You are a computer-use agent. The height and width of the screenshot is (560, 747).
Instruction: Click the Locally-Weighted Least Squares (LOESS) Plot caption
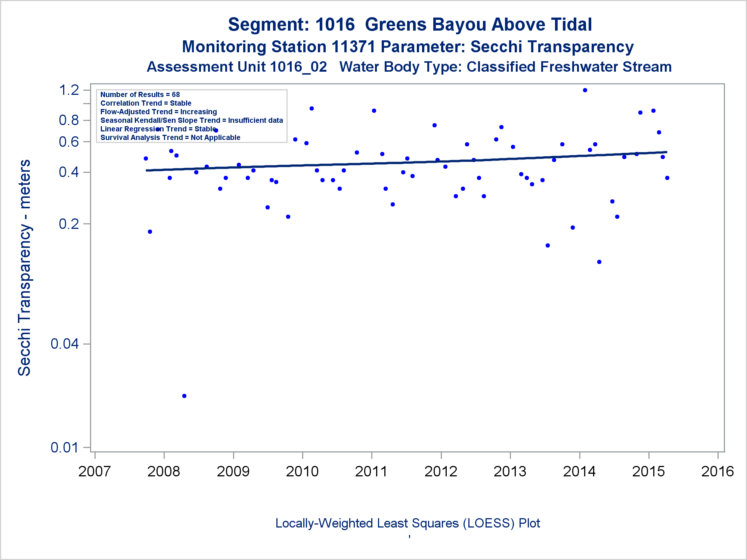407,523
